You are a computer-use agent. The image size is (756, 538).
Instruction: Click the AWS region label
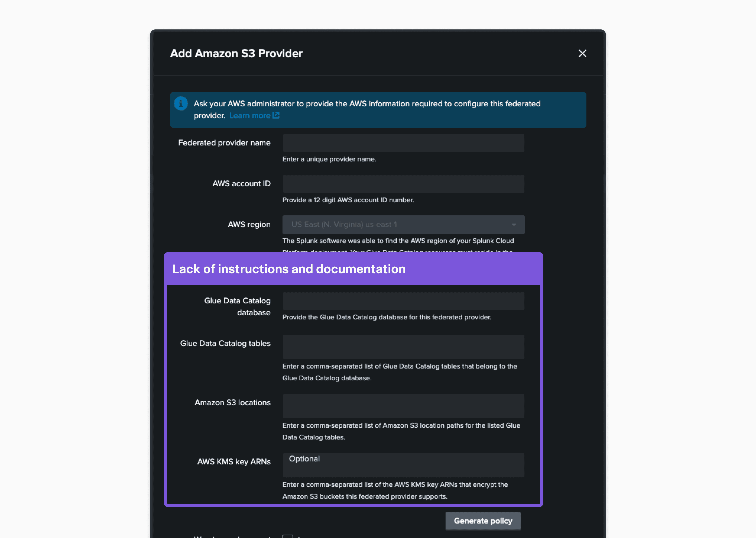pyautogui.click(x=249, y=224)
